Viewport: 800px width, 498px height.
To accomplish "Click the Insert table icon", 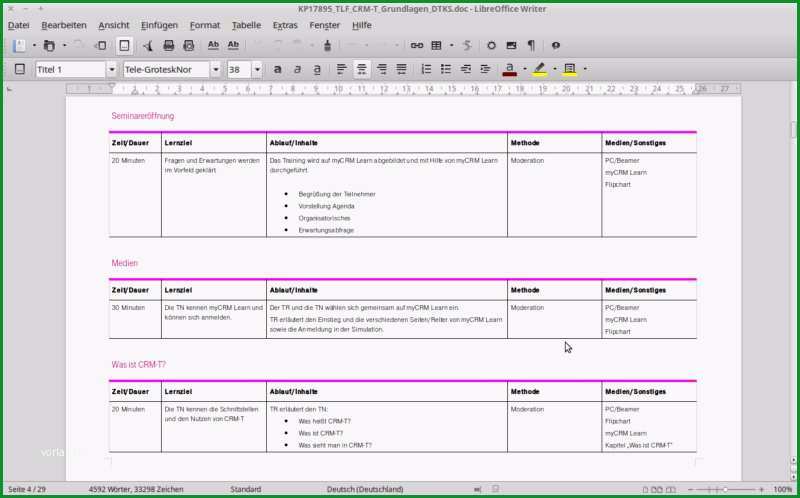I will (x=436, y=45).
